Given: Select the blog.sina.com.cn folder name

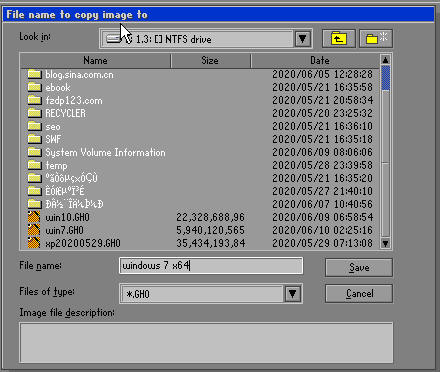Looking at the screenshot, I should (79, 74).
